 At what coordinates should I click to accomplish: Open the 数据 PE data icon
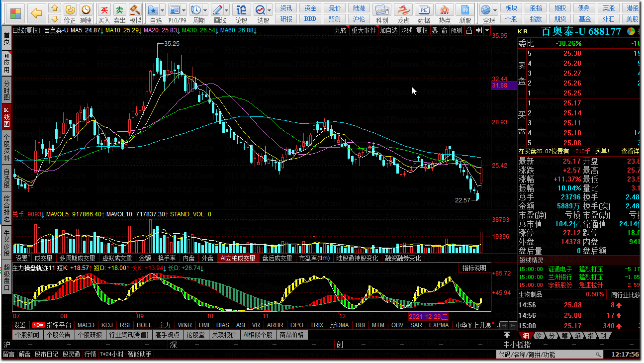pos(424,13)
